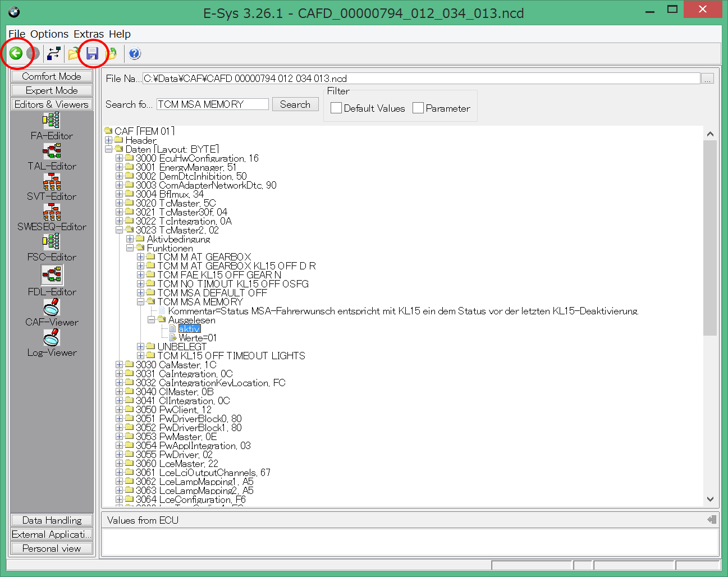The width and height of the screenshot is (728, 577).
Task: Click the BMW logo in title bar
Action: click(x=14, y=12)
